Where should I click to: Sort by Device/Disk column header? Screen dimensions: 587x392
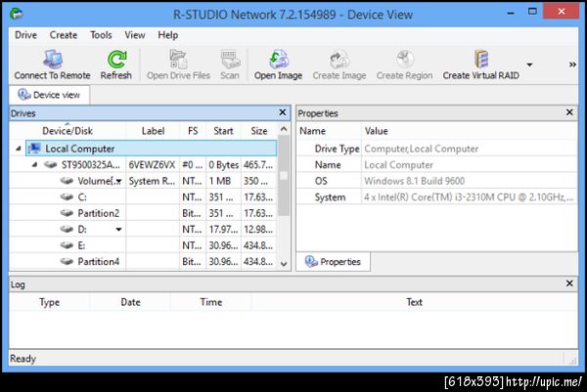[68, 131]
